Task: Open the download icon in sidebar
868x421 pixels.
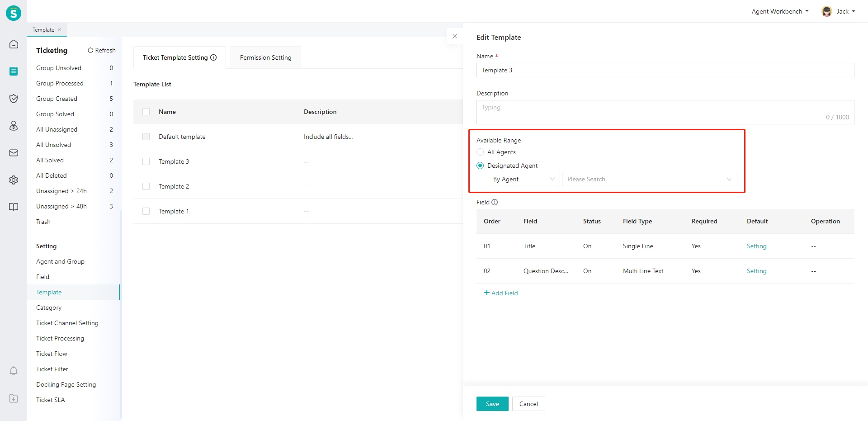Action: [x=14, y=398]
